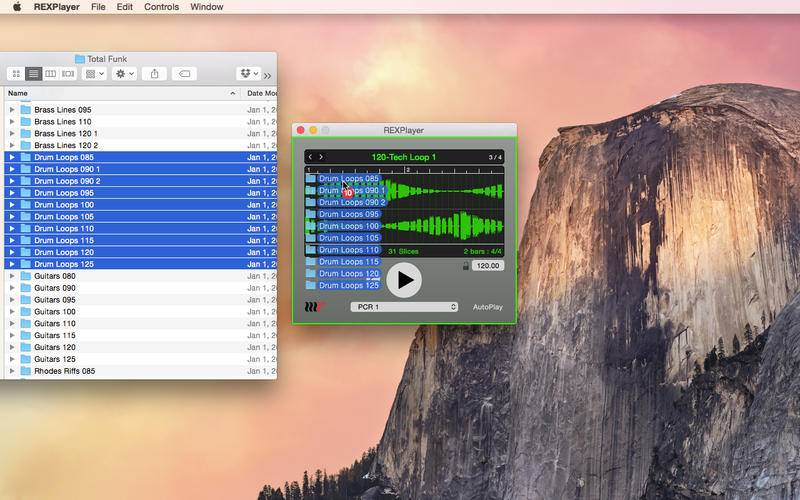Click the green waveform display
Image resolution: width=800 pixels, height=500 pixels.
tap(404, 209)
